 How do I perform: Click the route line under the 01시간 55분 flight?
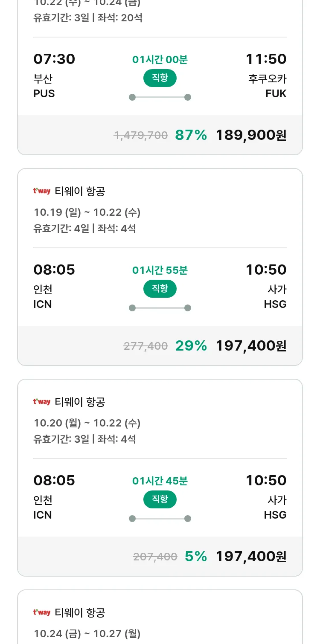(x=160, y=308)
